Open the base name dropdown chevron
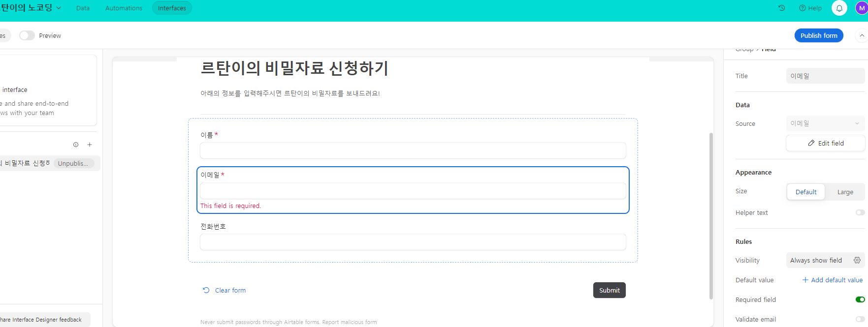Image resolution: width=868 pixels, height=327 pixels. tap(59, 8)
